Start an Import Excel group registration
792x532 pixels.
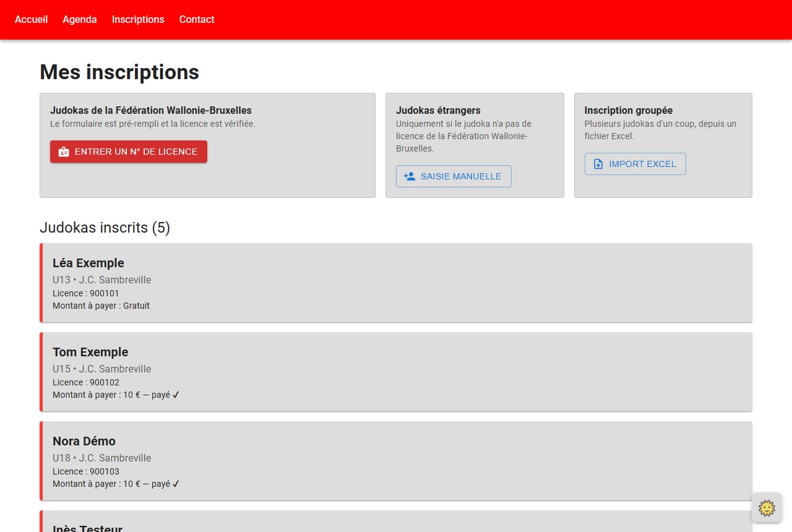point(635,164)
